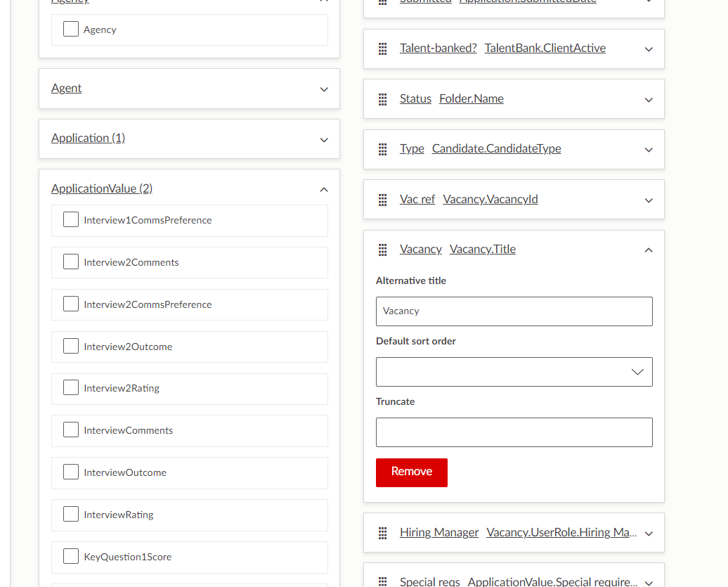
Task: Click the Truncate input field
Action: click(514, 432)
